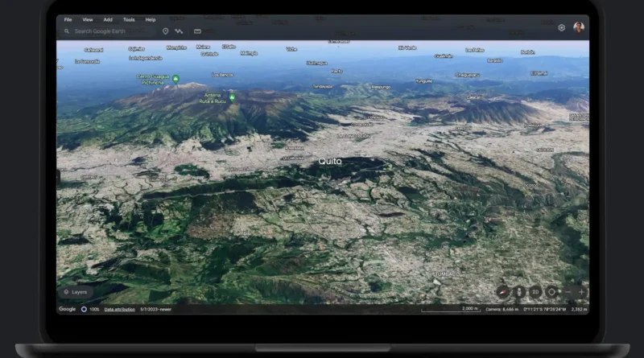Click the Add placemark pin icon
Viewport: 644px width, 358px height.
(166, 31)
